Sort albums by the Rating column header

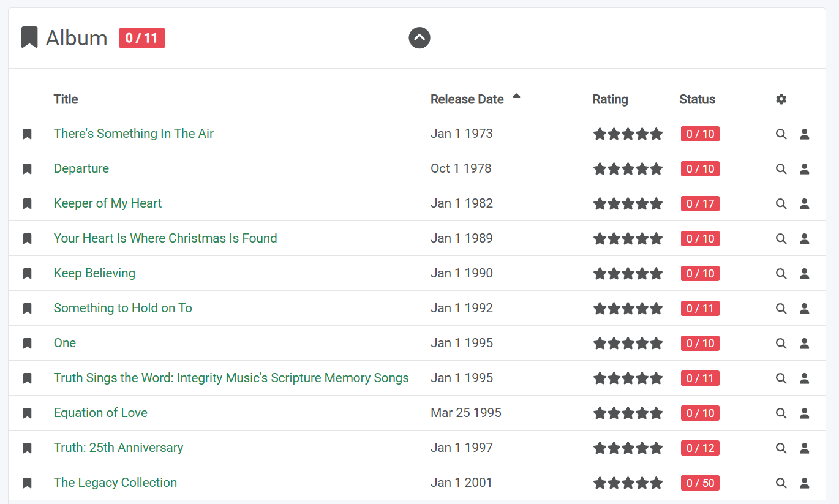coord(610,99)
